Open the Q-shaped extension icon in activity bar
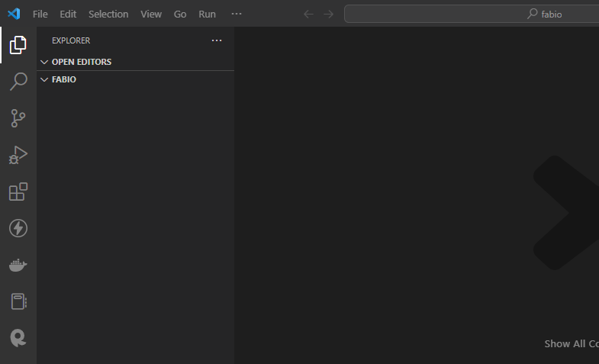This screenshot has height=364, width=599. pos(18,338)
